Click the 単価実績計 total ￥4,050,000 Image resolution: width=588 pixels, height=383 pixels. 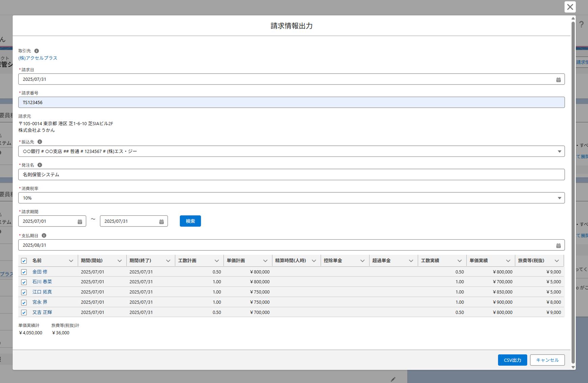click(x=30, y=333)
